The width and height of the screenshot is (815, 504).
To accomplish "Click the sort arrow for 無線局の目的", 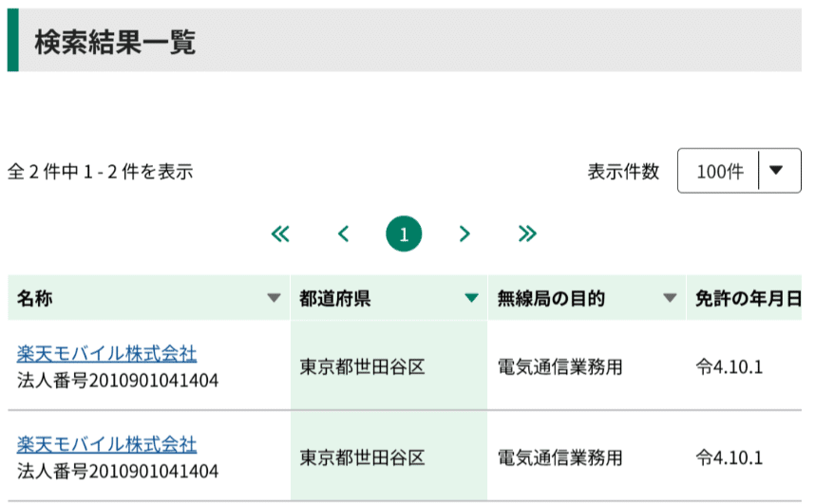I will coord(671,298).
